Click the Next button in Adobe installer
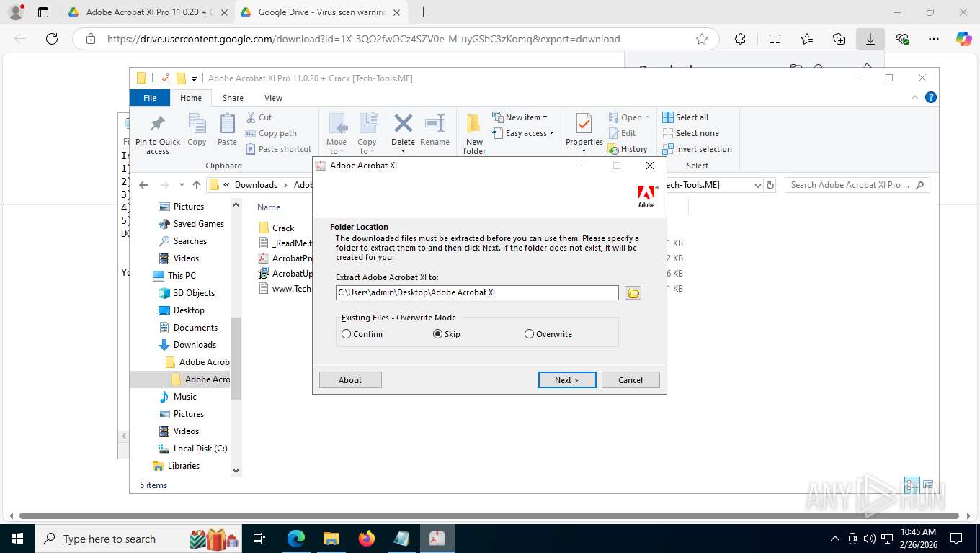980x553 pixels. [567, 380]
